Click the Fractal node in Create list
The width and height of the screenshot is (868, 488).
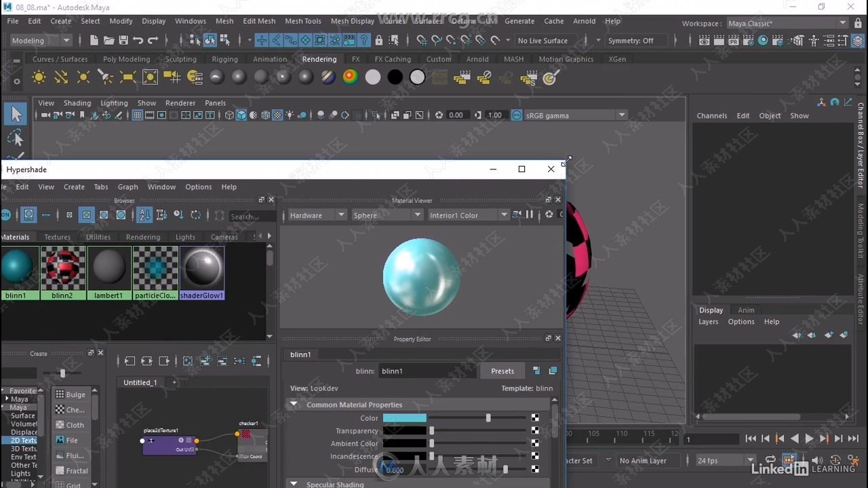click(71, 470)
